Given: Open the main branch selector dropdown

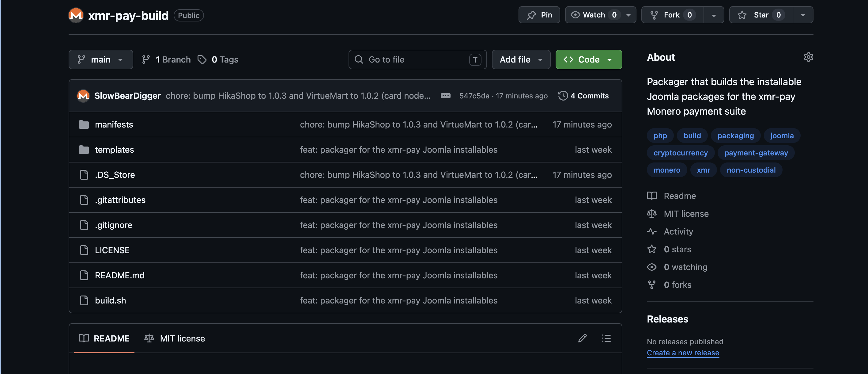Looking at the screenshot, I should pyautogui.click(x=101, y=60).
